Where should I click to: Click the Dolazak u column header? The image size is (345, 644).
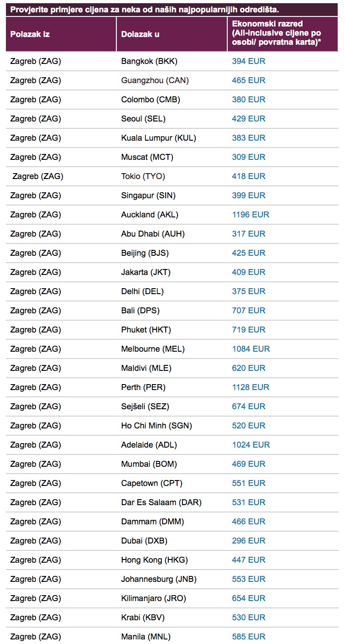coord(140,34)
